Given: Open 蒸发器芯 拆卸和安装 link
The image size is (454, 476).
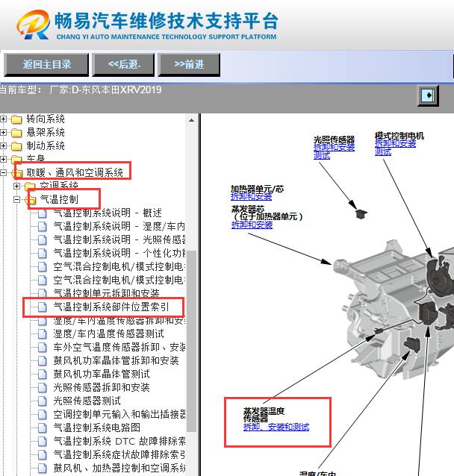Looking at the screenshot, I should pos(252,225).
